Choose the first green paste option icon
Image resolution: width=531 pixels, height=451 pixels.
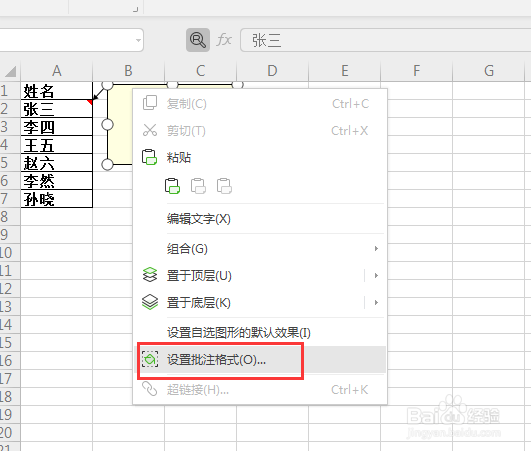(172, 186)
